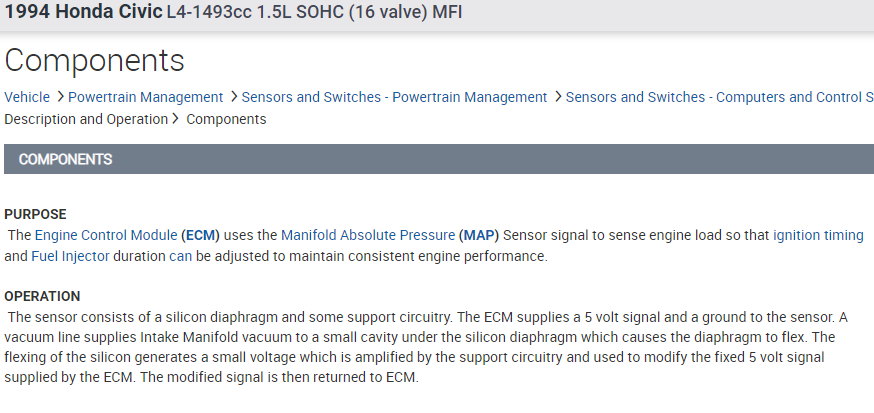The image size is (874, 413).
Task: Click the linked word "can" after Fuel Injector duration
Action: [x=180, y=256]
